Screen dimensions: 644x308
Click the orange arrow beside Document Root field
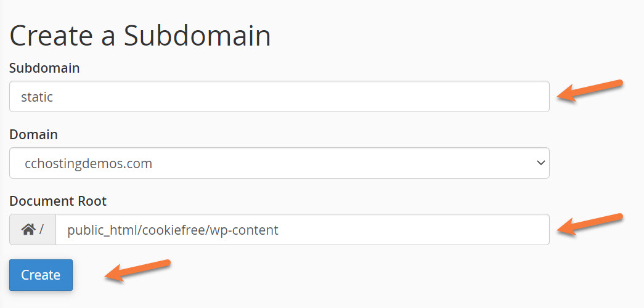coord(590,223)
